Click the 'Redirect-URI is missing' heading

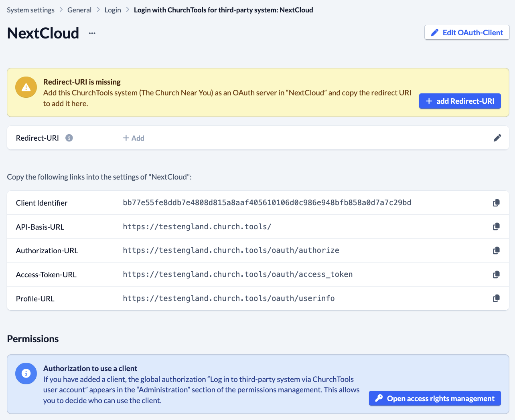pos(82,82)
